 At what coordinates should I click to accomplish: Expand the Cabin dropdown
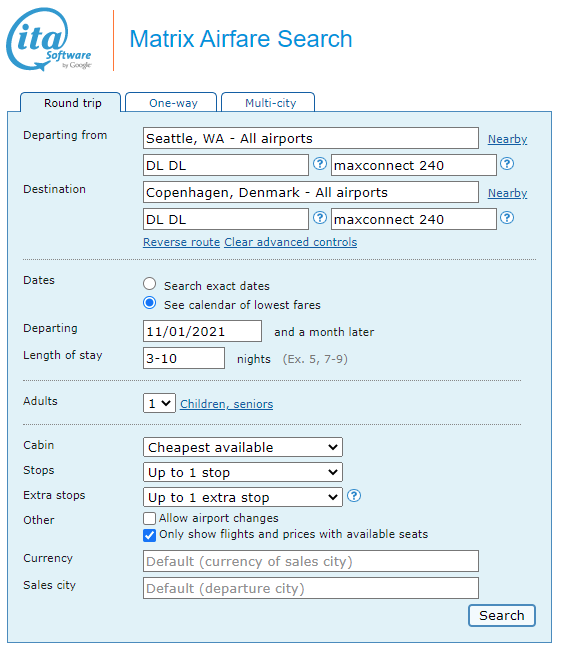(x=243, y=447)
